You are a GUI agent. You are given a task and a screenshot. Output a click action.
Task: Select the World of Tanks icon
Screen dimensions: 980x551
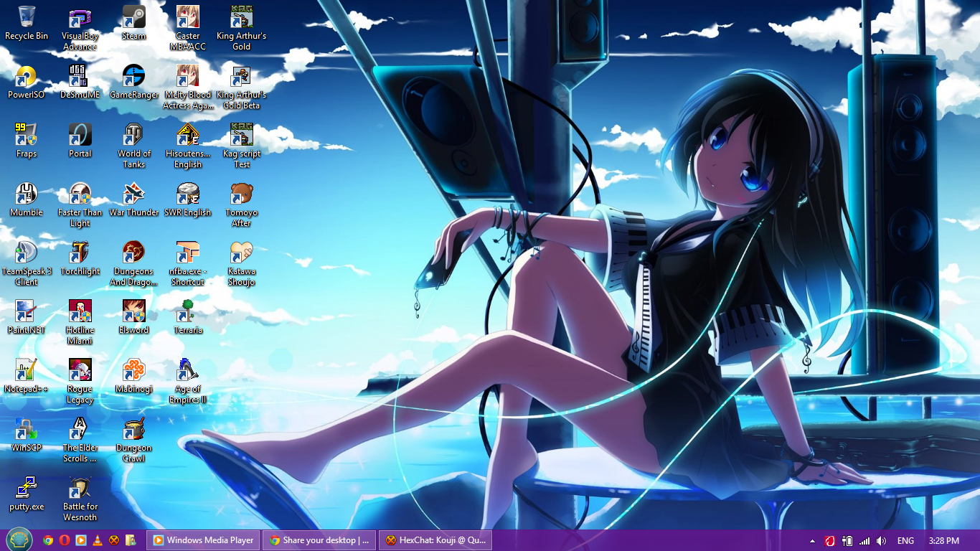point(133,145)
